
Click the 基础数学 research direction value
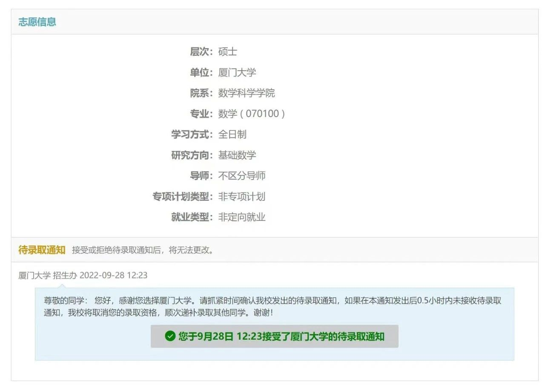(237, 155)
